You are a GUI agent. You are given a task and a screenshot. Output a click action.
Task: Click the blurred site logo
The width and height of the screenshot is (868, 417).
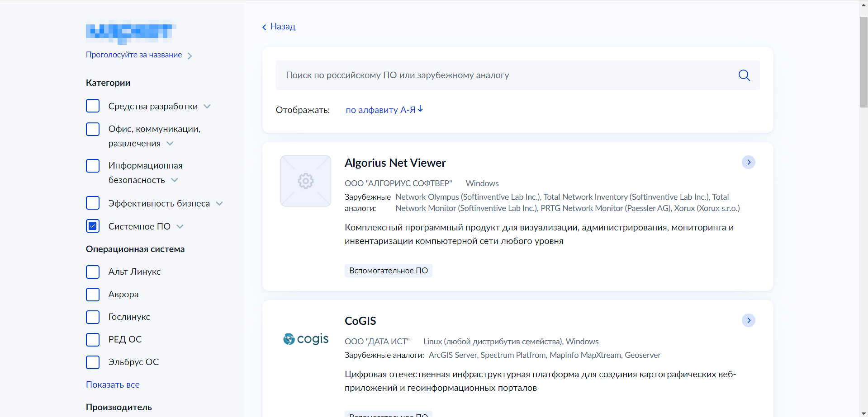click(x=130, y=32)
